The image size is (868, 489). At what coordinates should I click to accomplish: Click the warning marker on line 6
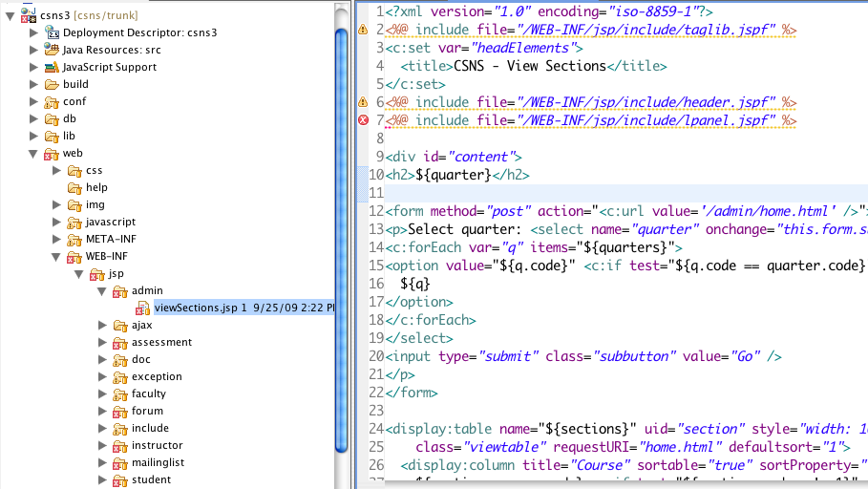click(363, 102)
